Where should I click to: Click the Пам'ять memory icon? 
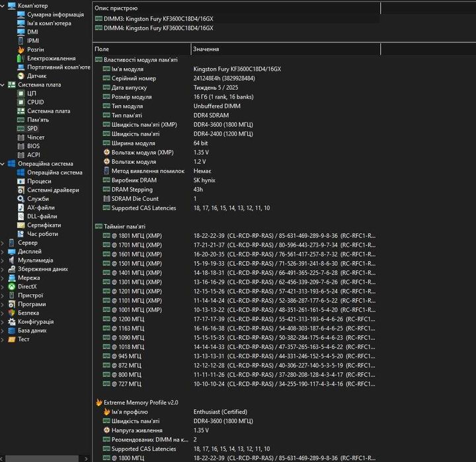[21, 120]
